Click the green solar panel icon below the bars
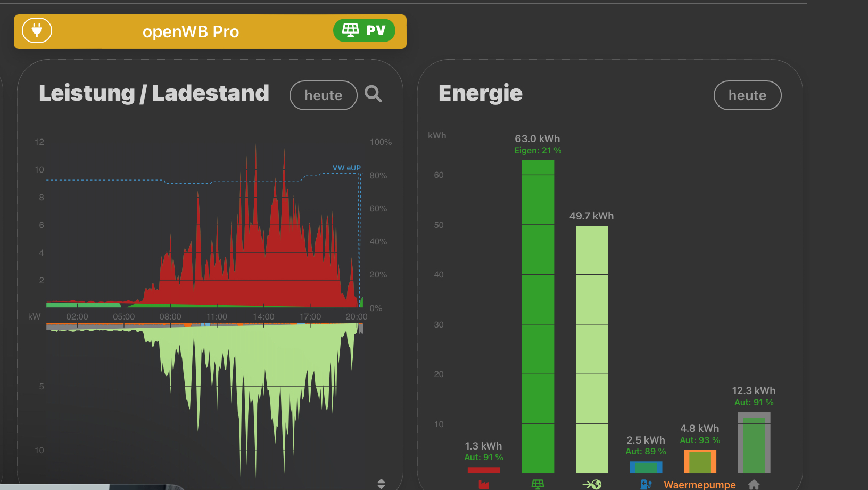868x490 pixels. click(x=538, y=484)
